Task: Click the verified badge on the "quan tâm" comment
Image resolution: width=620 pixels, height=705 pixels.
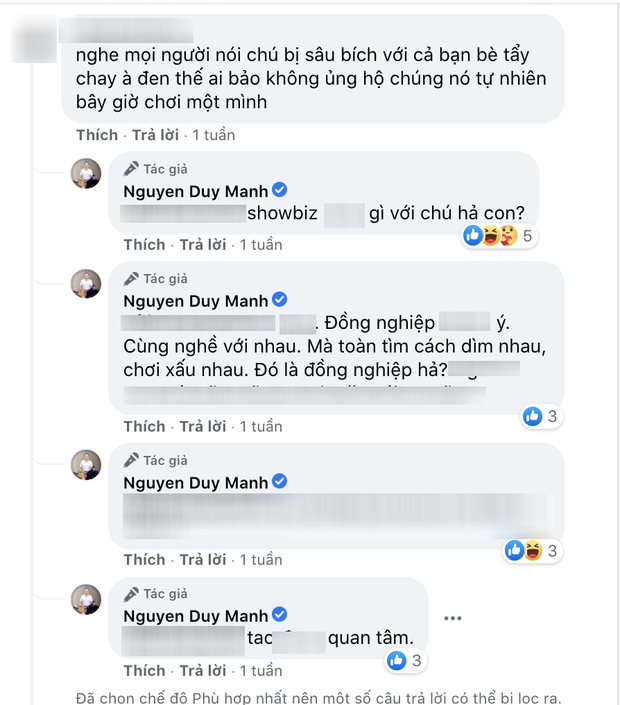Action: [282, 613]
